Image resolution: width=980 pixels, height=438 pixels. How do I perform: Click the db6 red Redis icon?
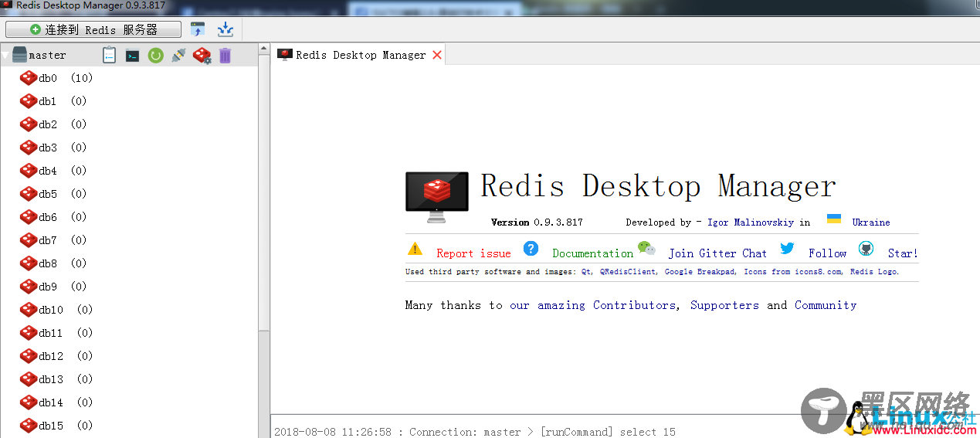click(29, 217)
